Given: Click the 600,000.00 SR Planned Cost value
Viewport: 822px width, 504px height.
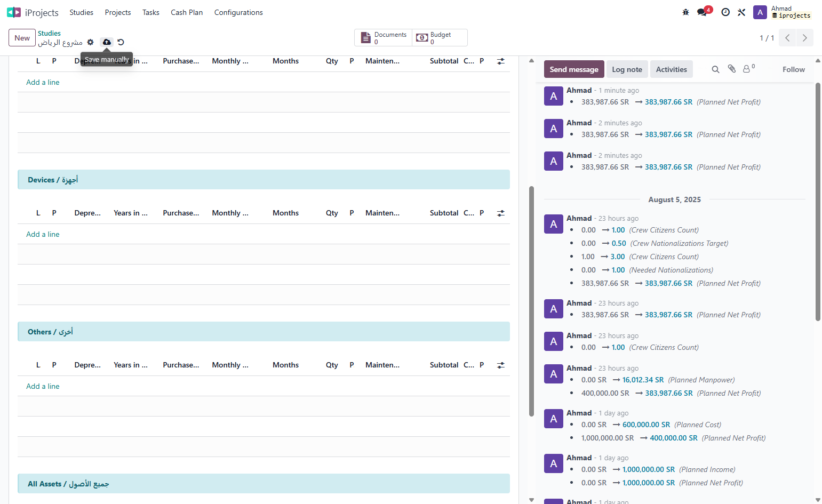Looking at the screenshot, I should coord(646,425).
